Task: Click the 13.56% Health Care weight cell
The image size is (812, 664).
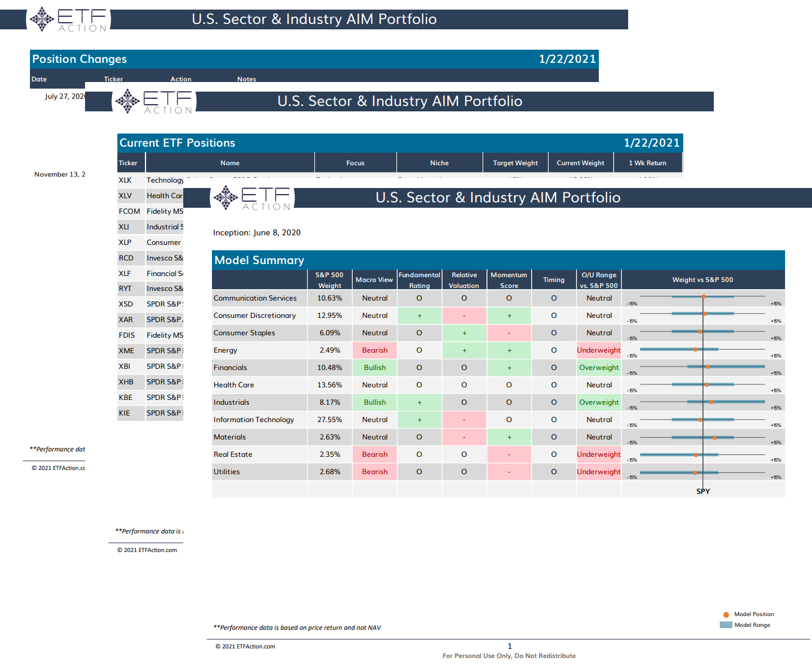Action: [x=329, y=385]
